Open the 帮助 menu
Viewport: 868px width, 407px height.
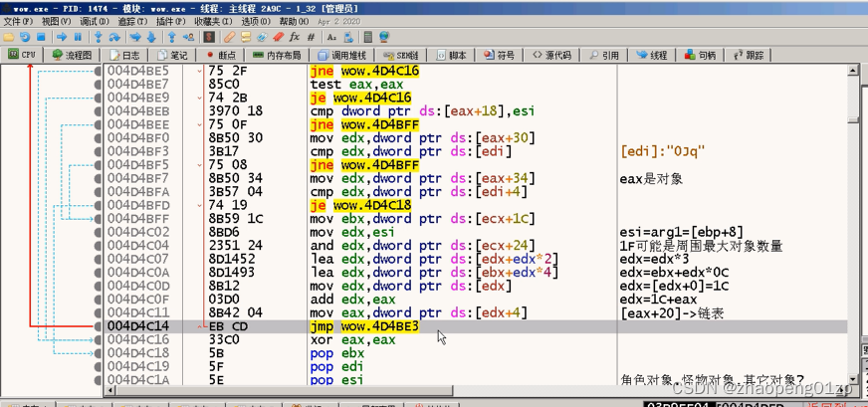coord(294,22)
